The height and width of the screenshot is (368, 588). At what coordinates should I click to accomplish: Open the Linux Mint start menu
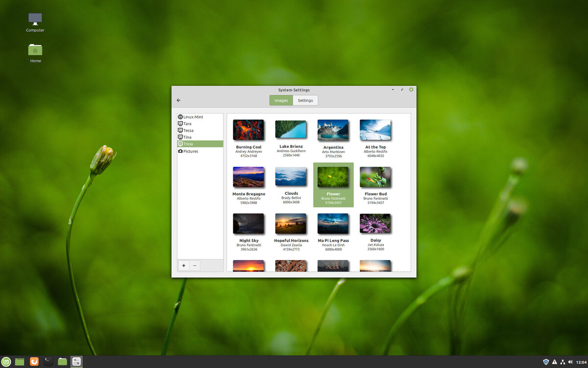[6, 362]
